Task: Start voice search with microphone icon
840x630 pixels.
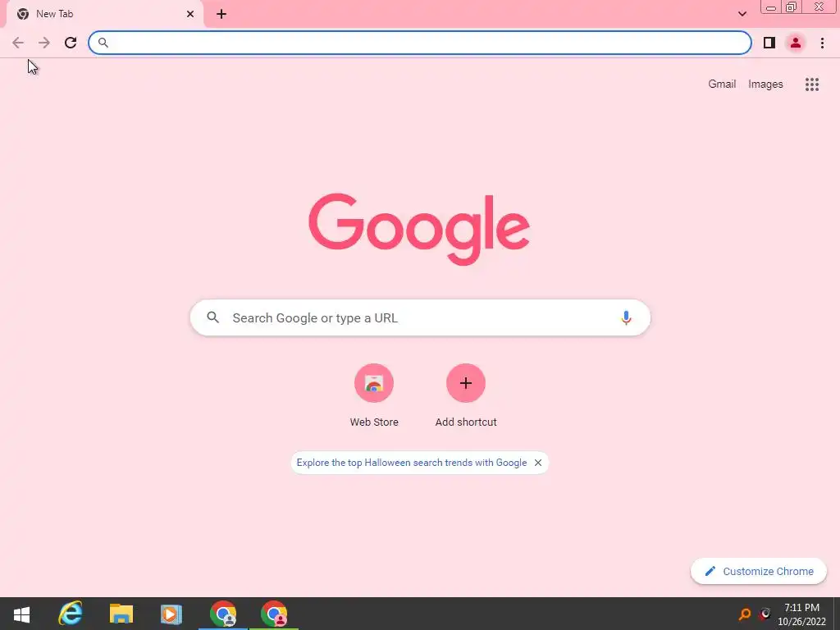Action: point(626,317)
